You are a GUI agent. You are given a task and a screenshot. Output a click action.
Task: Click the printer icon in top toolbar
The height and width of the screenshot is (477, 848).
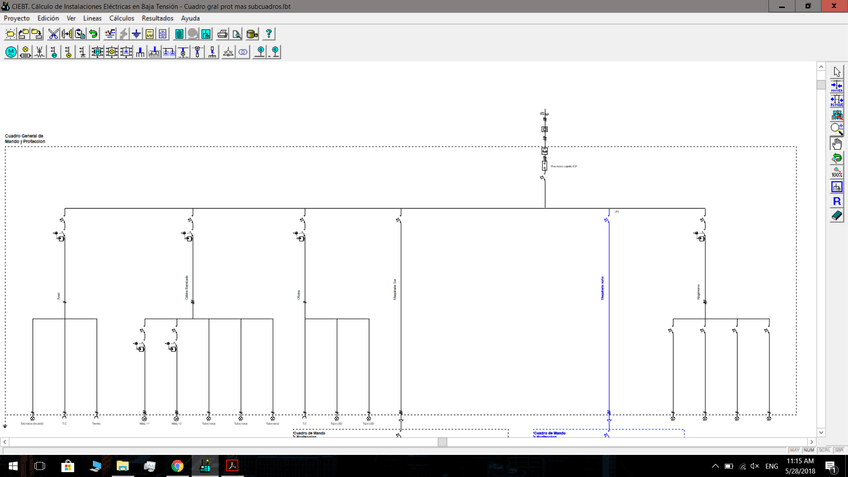point(222,34)
